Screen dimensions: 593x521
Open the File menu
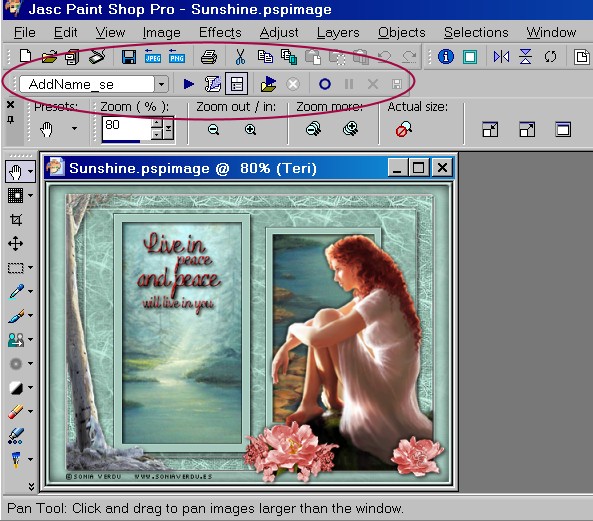[x=25, y=33]
